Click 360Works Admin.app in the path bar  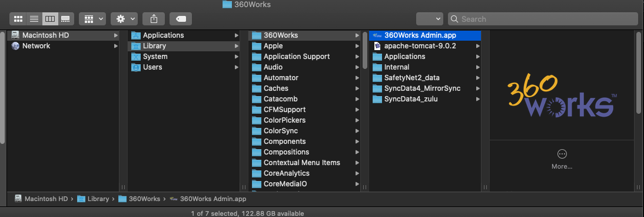[x=208, y=199]
